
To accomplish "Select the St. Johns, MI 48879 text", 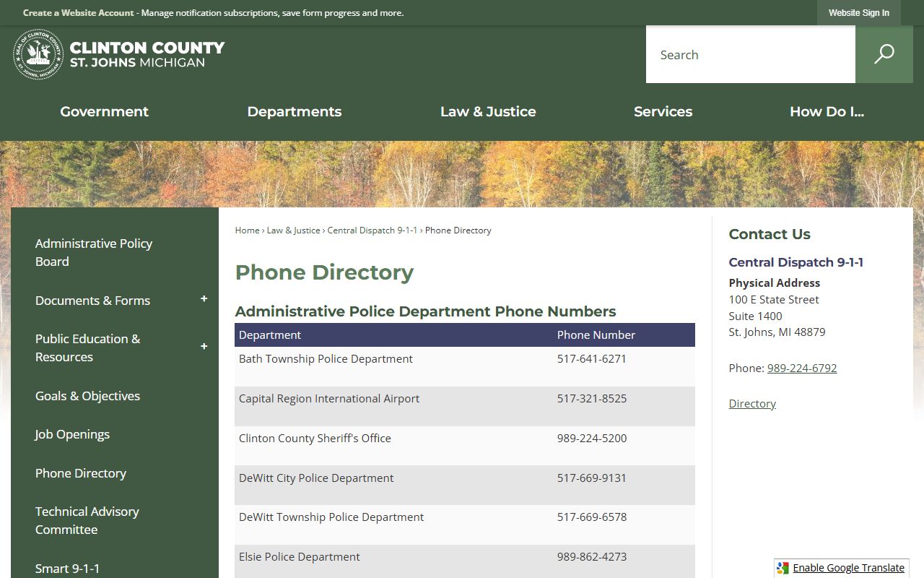I will (777, 332).
